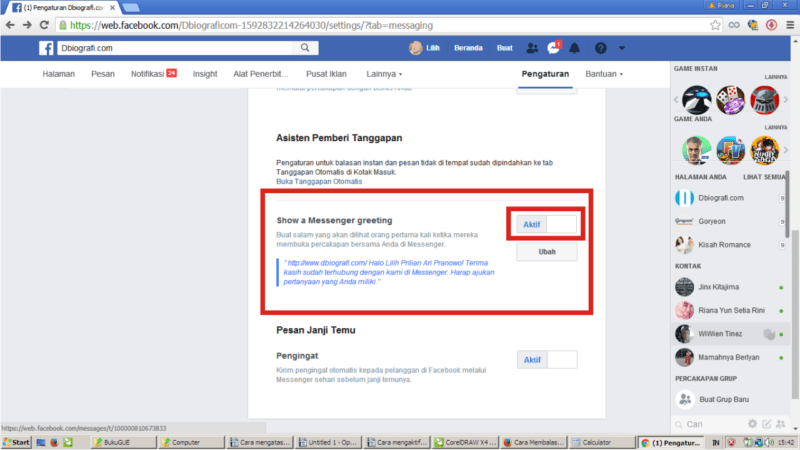This screenshot has height=450, width=800.
Task: Click the new message compose icon
Action: [766, 423]
